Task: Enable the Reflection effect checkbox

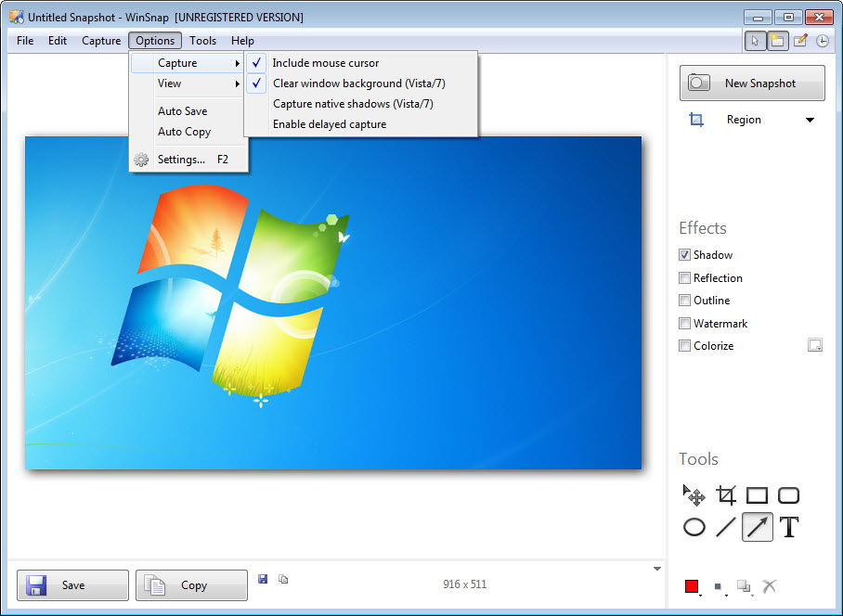Action: (x=684, y=277)
